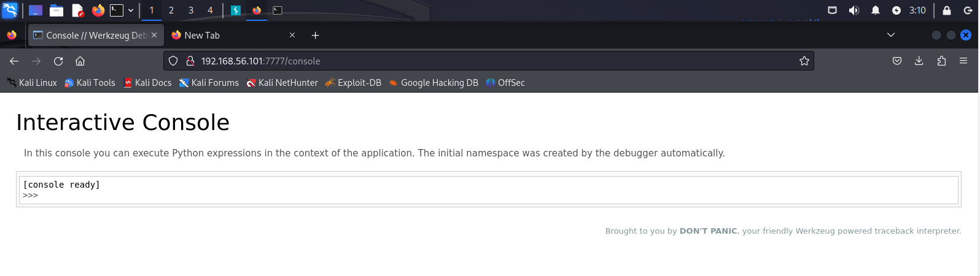Click the browser Reload page icon

[x=58, y=61]
